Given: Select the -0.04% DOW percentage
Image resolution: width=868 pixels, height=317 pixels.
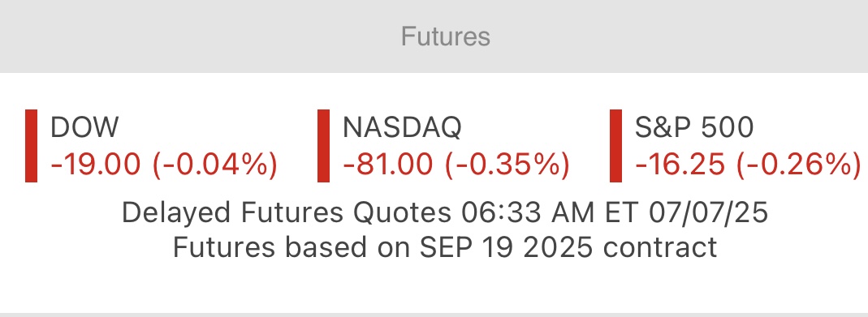Looking at the screenshot, I should point(215,165).
